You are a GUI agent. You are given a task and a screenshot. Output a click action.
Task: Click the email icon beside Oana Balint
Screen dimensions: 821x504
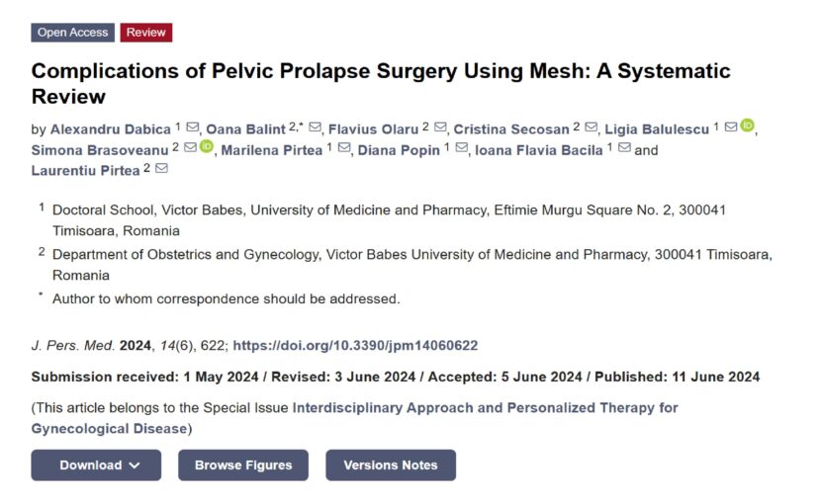click(x=315, y=127)
